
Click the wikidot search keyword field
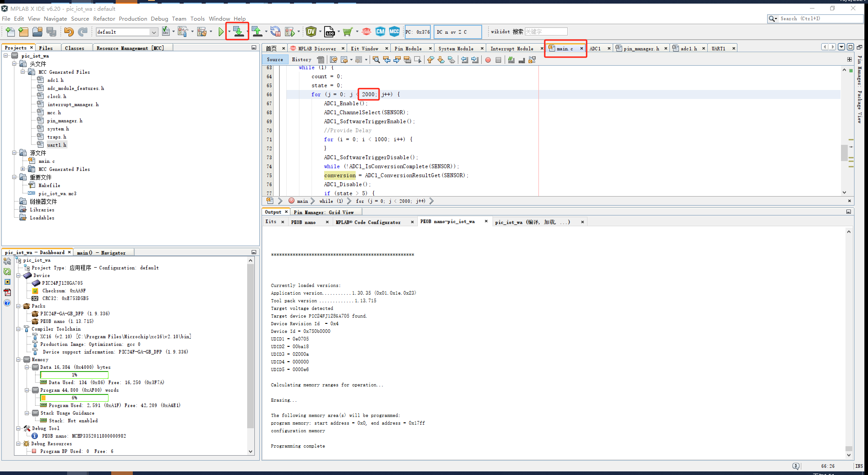[x=546, y=31]
